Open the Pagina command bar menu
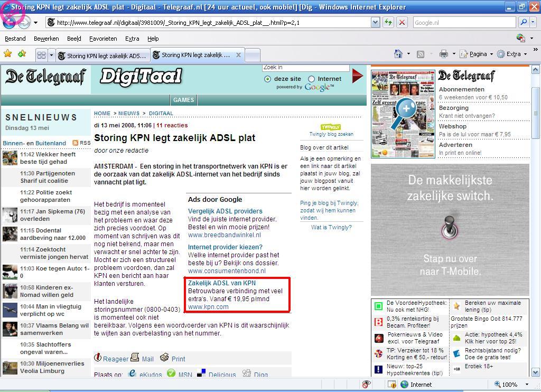 pos(477,54)
